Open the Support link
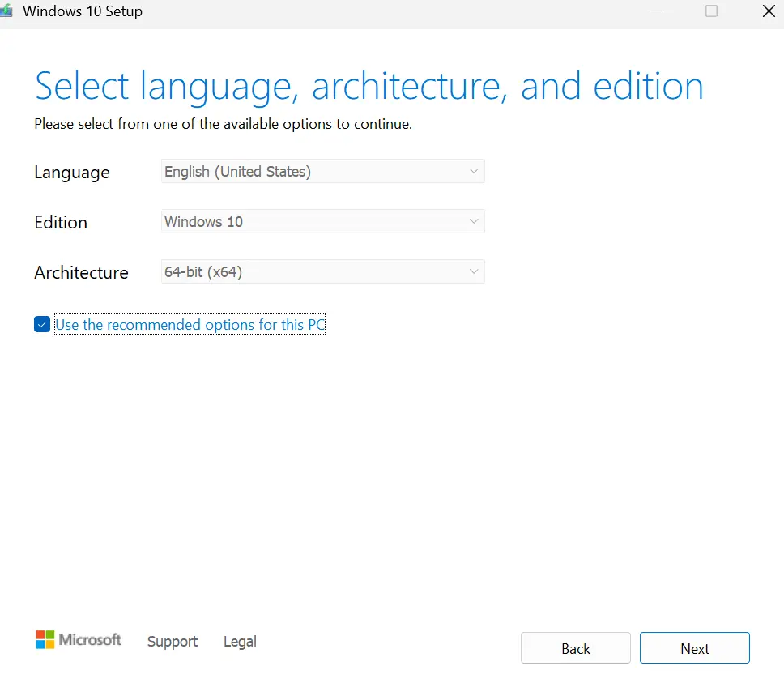The image size is (784, 679). coord(173,642)
